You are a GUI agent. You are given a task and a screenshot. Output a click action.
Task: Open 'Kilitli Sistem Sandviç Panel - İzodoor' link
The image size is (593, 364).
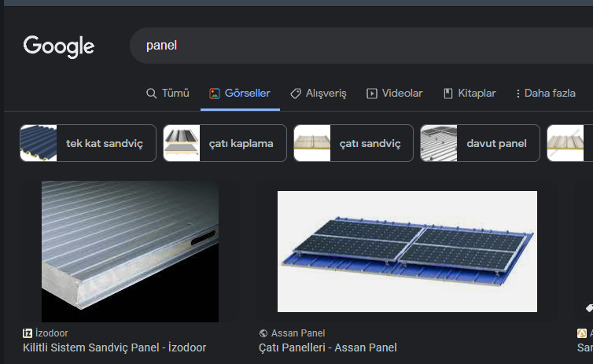(114, 347)
